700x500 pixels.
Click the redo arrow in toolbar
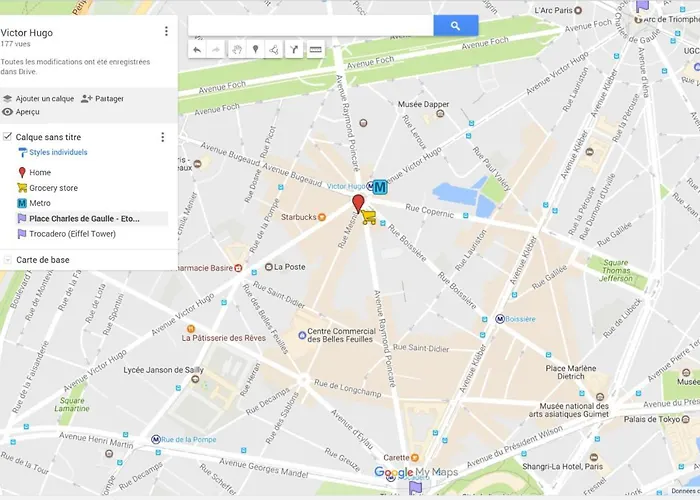pyautogui.click(x=216, y=50)
